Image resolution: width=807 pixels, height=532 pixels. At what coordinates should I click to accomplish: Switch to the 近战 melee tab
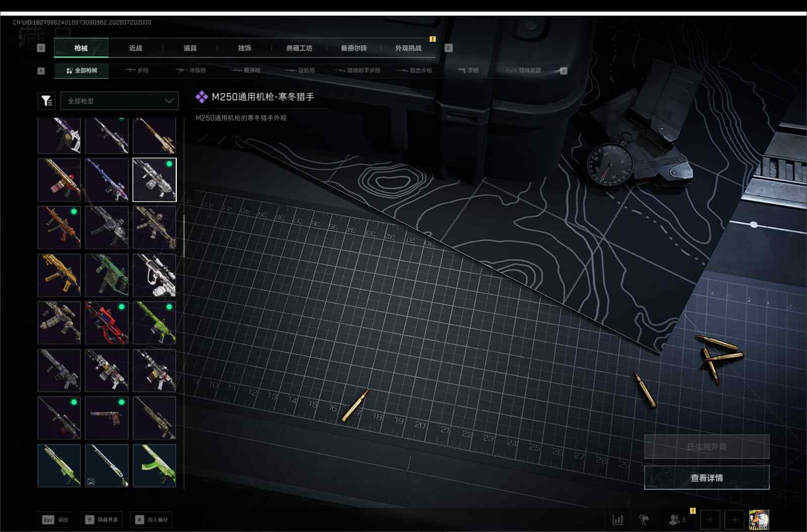(x=136, y=48)
